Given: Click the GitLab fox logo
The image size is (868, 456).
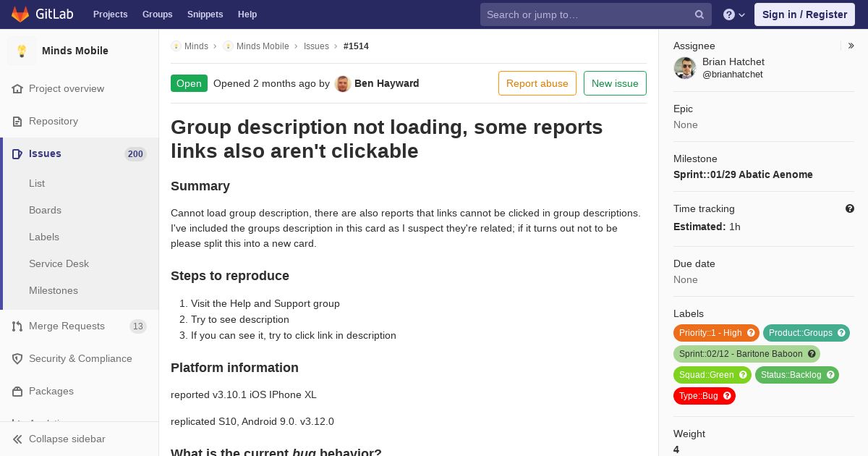Looking at the screenshot, I should click(20, 14).
